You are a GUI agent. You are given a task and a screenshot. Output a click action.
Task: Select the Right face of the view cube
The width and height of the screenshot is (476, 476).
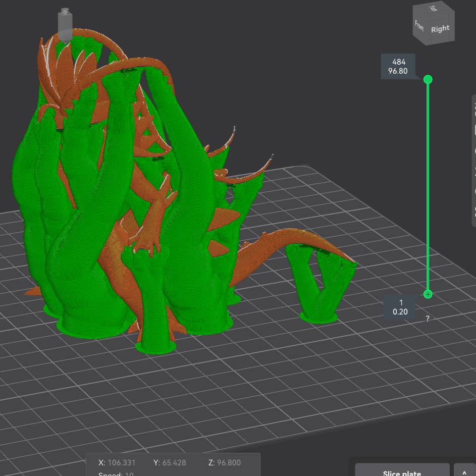click(x=440, y=29)
